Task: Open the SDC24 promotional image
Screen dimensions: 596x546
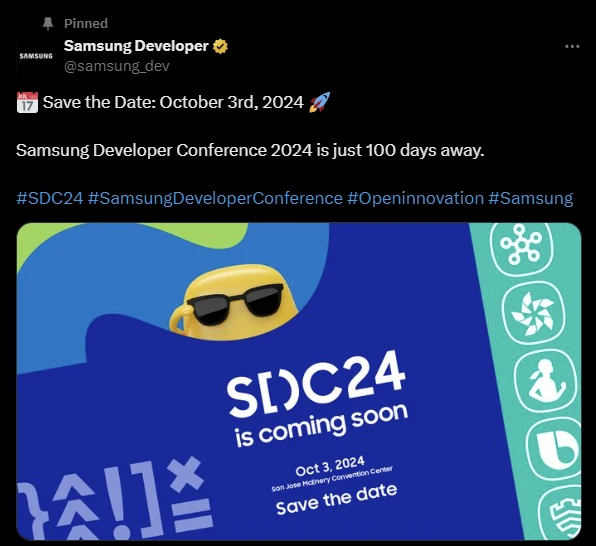Action: [x=299, y=381]
